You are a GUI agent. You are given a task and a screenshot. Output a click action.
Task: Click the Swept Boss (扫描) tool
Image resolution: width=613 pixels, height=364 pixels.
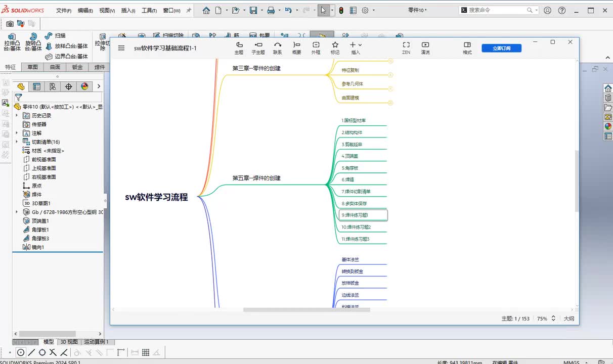[55, 36]
